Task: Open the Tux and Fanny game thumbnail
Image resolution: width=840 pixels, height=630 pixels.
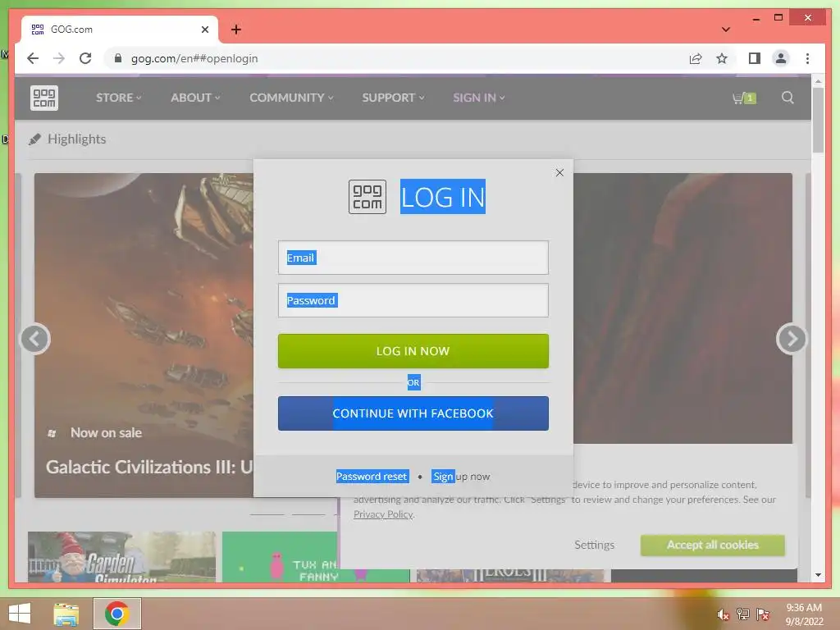Action: point(316,557)
